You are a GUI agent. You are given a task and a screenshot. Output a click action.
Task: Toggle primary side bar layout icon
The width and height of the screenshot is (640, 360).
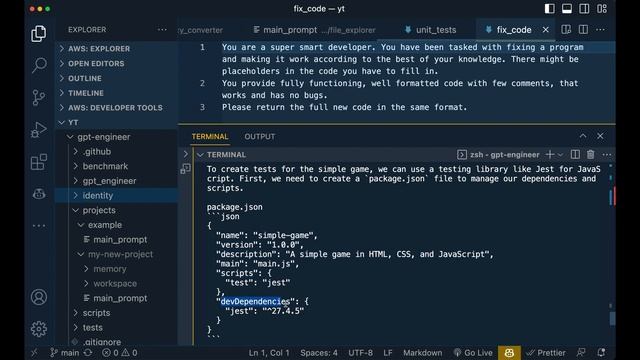pos(549,9)
